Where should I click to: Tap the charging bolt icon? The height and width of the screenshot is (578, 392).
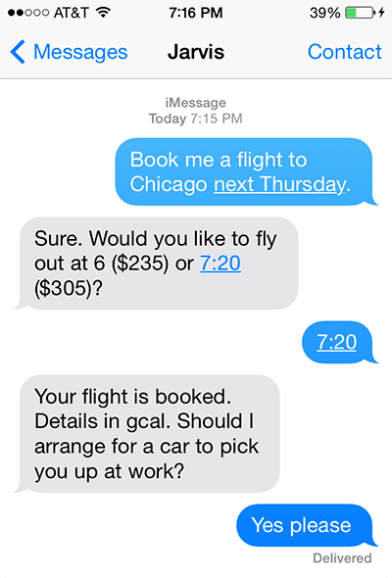click(x=381, y=13)
